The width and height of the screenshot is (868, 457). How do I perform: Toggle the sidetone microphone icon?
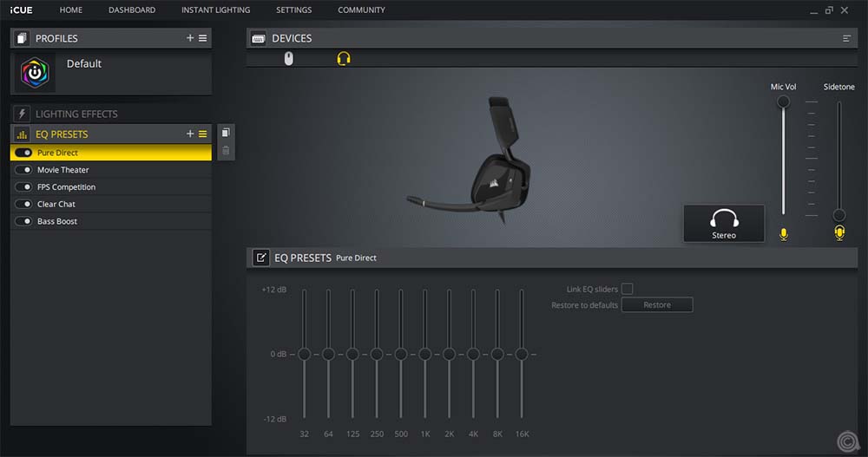838,233
